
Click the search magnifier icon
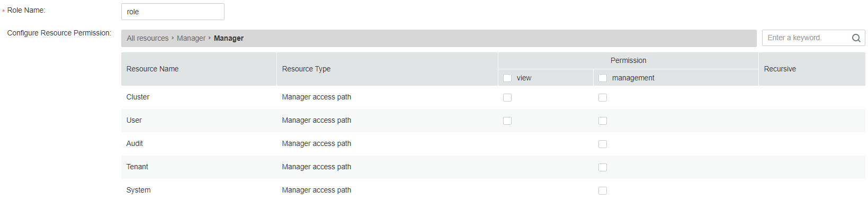pyautogui.click(x=856, y=38)
